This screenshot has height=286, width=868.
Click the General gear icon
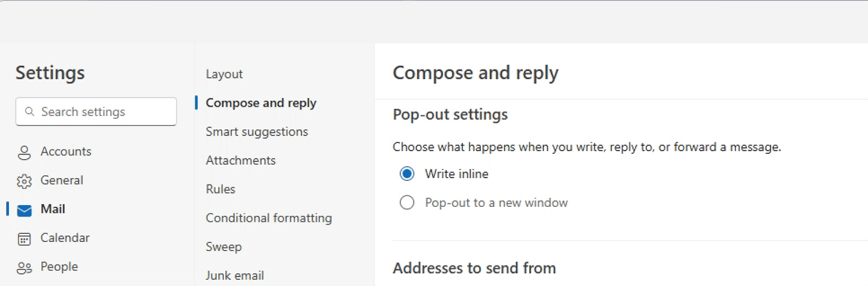24,181
